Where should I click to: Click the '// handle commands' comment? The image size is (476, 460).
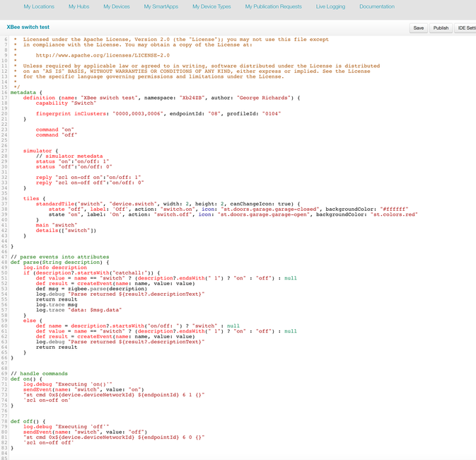click(x=39, y=374)
